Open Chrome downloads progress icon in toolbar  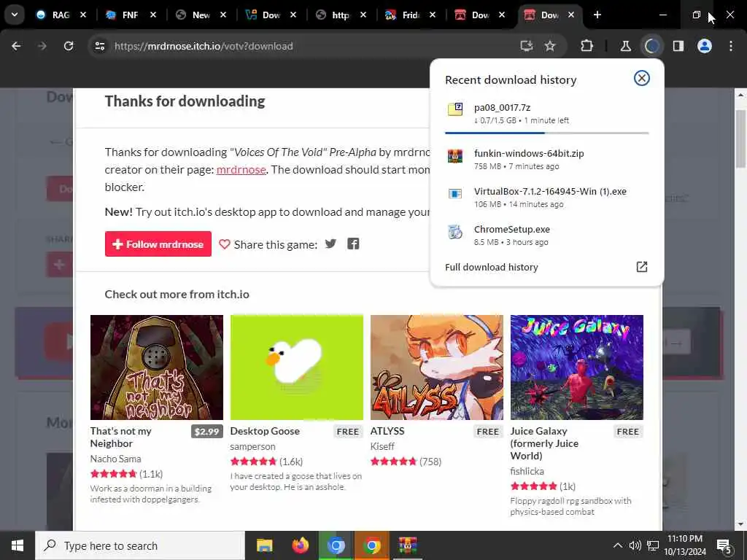coord(651,46)
